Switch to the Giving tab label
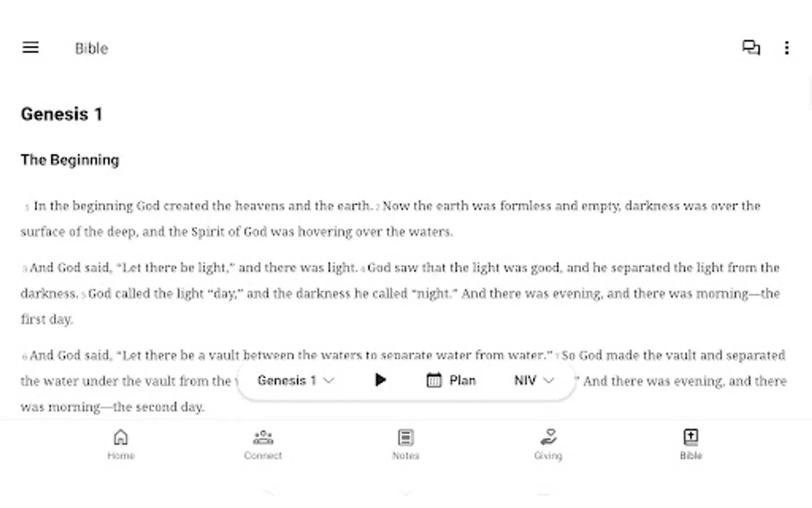 click(548, 456)
